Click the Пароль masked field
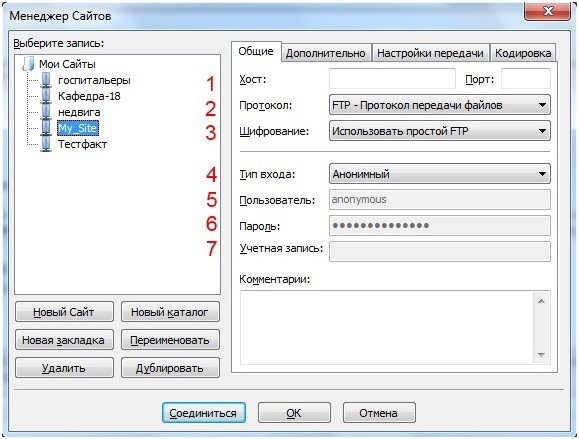The width and height of the screenshot is (579, 439). point(439,226)
